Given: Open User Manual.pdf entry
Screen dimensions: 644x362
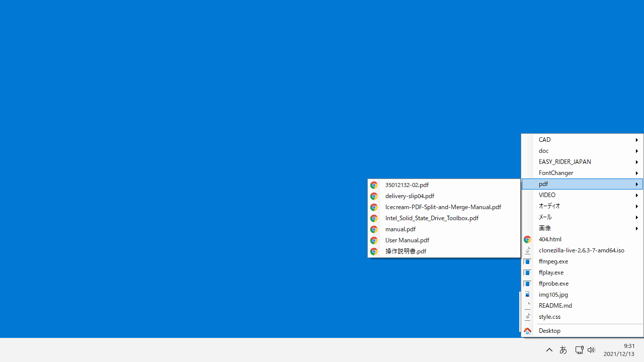Looking at the screenshot, I should pyautogui.click(x=444, y=240).
